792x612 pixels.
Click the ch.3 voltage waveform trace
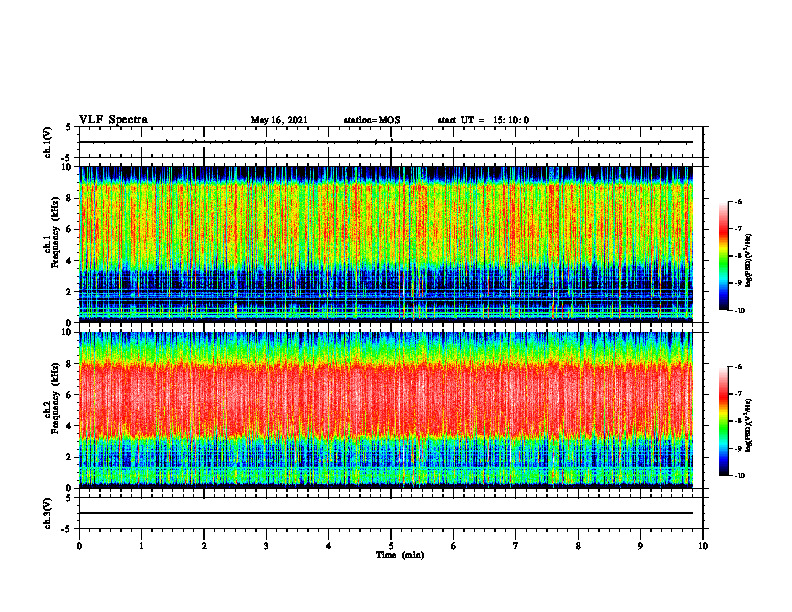tap(386, 513)
